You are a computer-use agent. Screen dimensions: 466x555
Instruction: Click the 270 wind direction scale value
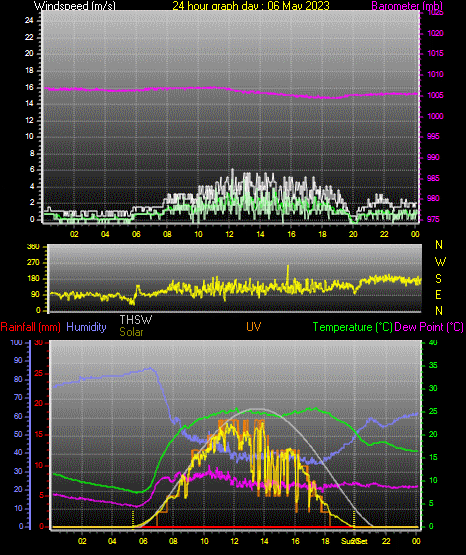[x=33, y=263]
